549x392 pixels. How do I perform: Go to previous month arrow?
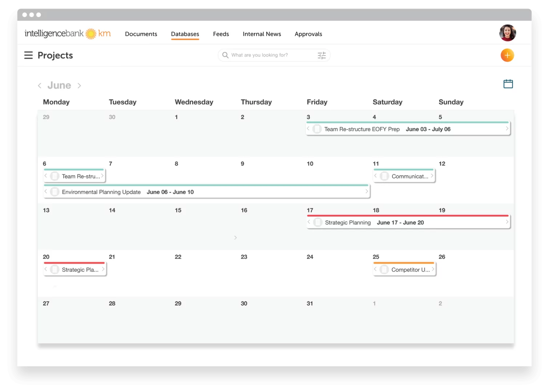pos(40,86)
